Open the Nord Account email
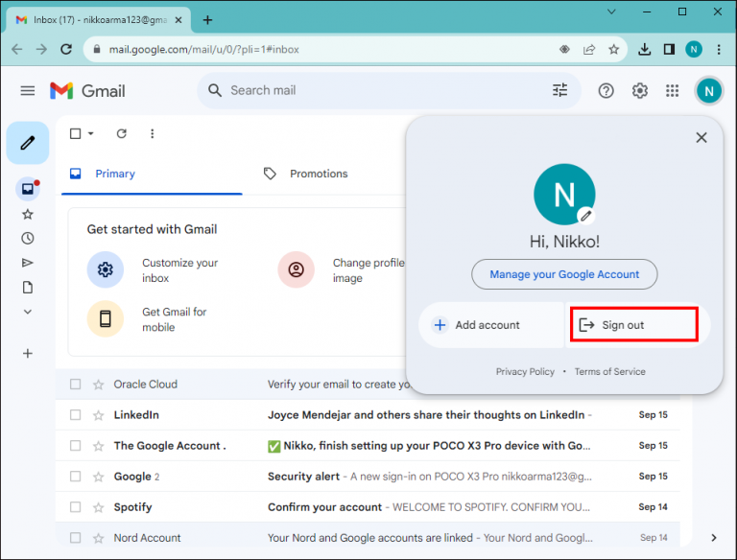 (x=368, y=537)
